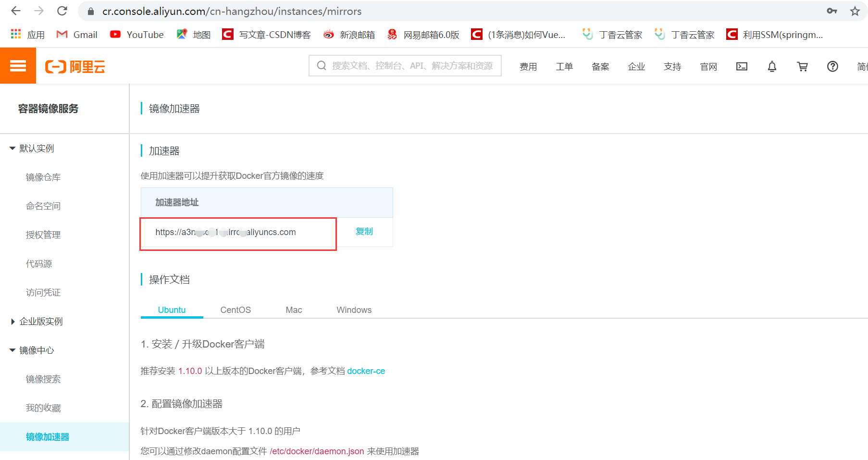Image resolution: width=868 pixels, height=460 pixels.
Task: Open the shopping cart icon
Action: 802,66
